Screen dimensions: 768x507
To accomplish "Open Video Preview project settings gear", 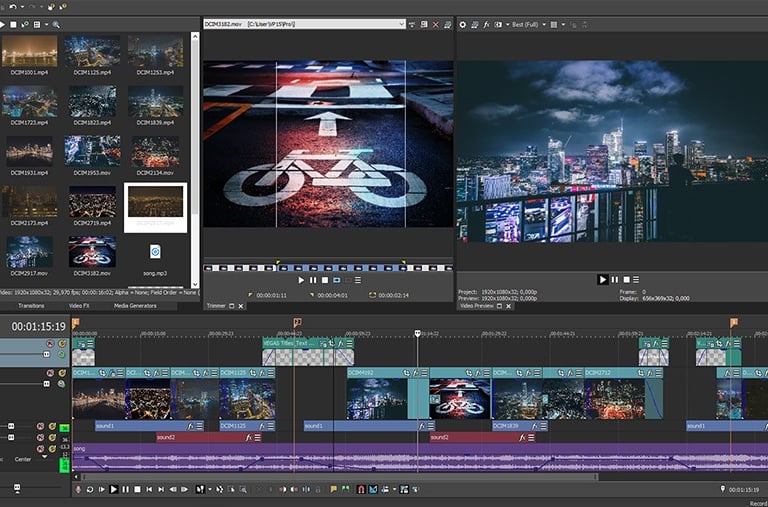I will 462,24.
